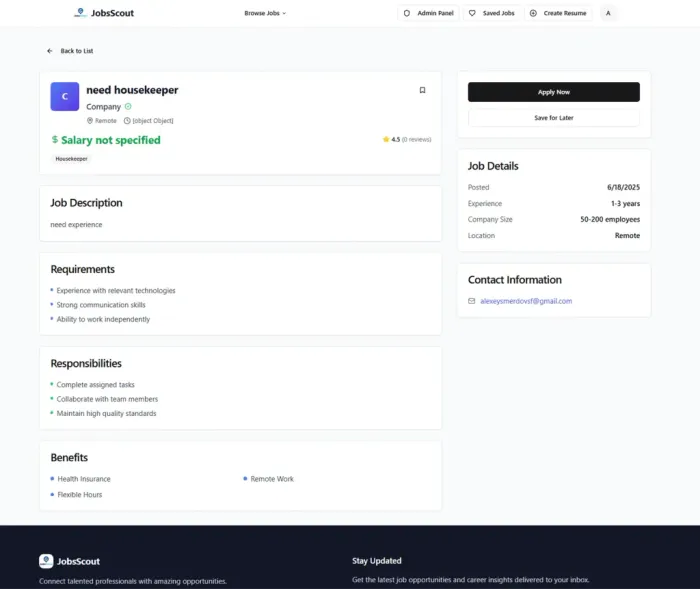Bookmark the need housekeeper job

(422, 90)
